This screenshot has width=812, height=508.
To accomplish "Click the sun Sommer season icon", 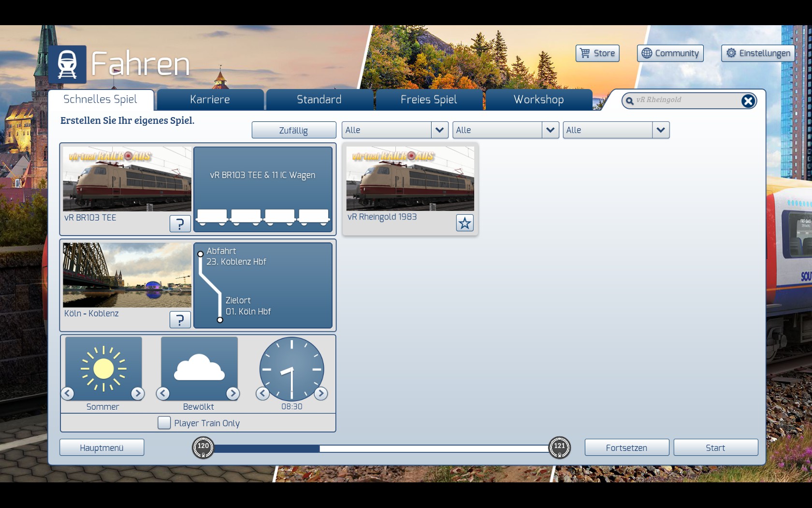I will coord(103,369).
